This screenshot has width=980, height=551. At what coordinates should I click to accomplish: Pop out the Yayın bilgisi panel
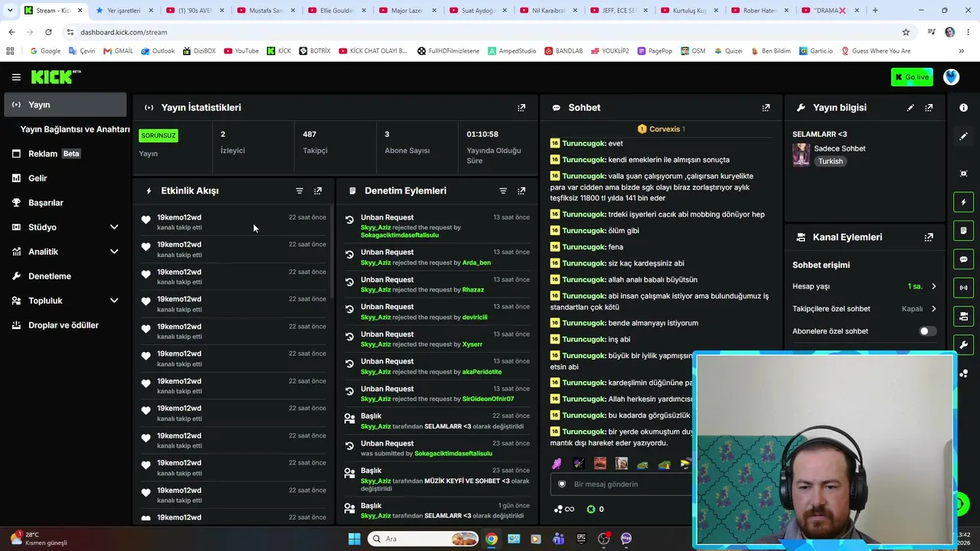pyautogui.click(x=929, y=108)
